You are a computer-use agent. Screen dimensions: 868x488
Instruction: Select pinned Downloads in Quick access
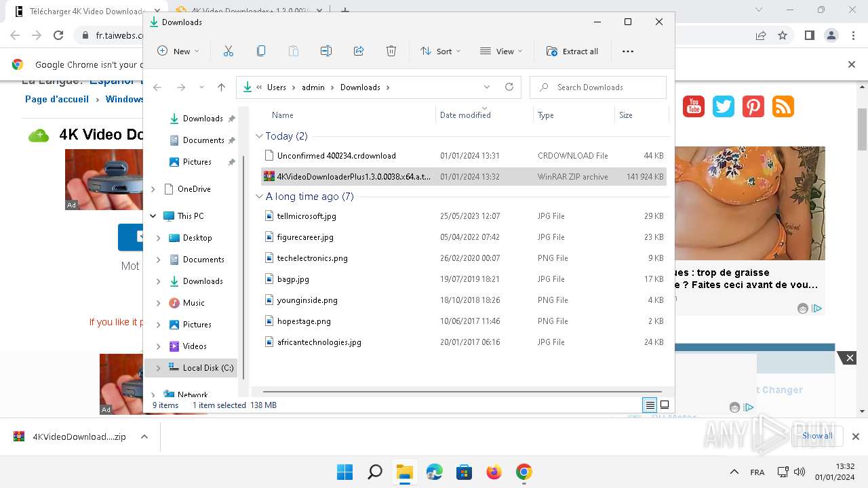203,119
